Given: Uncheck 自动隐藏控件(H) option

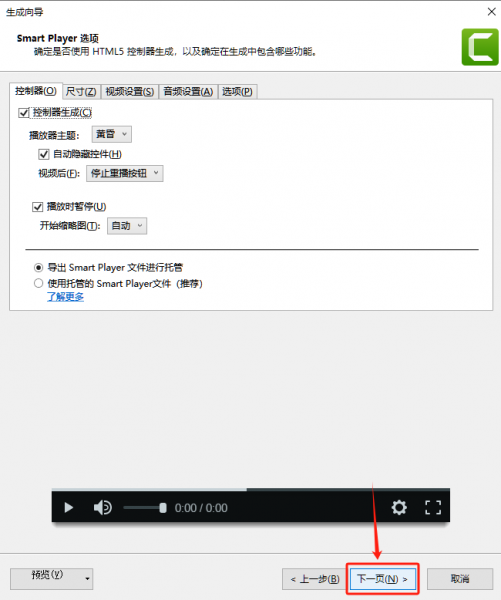Looking at the screenshot, I should pos(44,154).
